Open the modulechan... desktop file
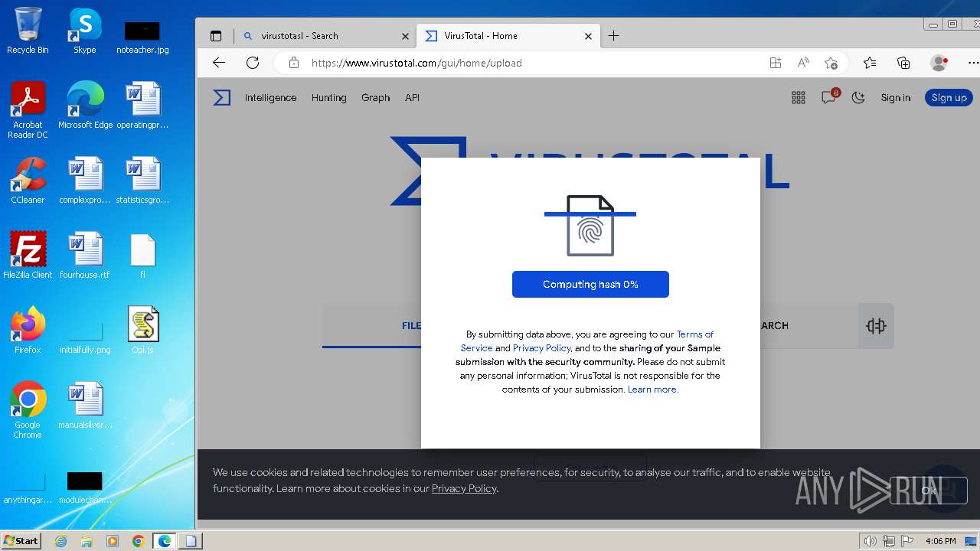The width and height of the screenshot is (980, 551). [85, 488]
